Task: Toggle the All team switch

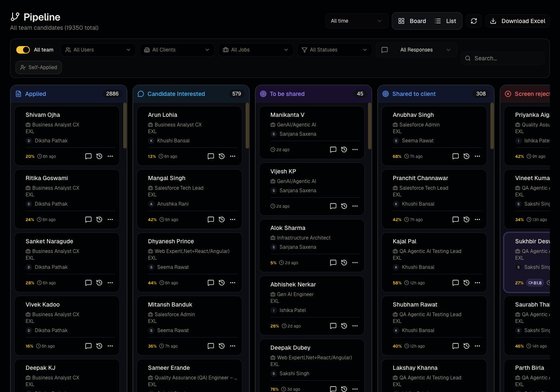Action: [23, 50]
